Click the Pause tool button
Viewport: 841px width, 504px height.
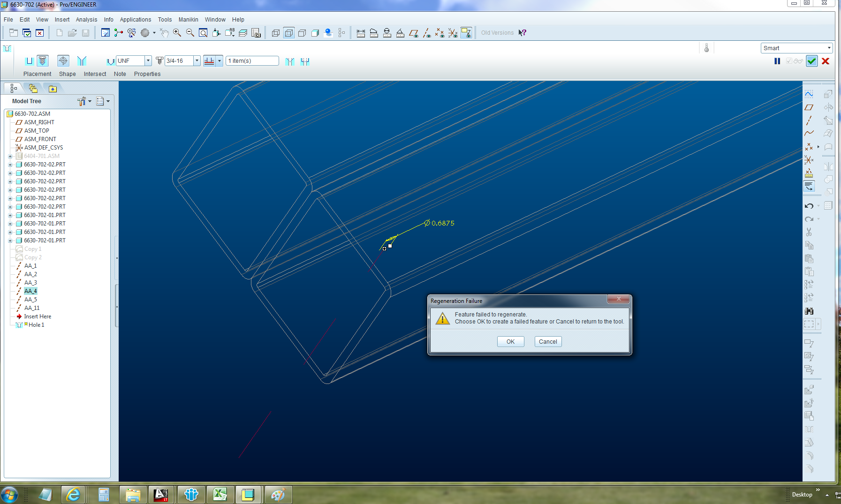[x=777, y=61]
